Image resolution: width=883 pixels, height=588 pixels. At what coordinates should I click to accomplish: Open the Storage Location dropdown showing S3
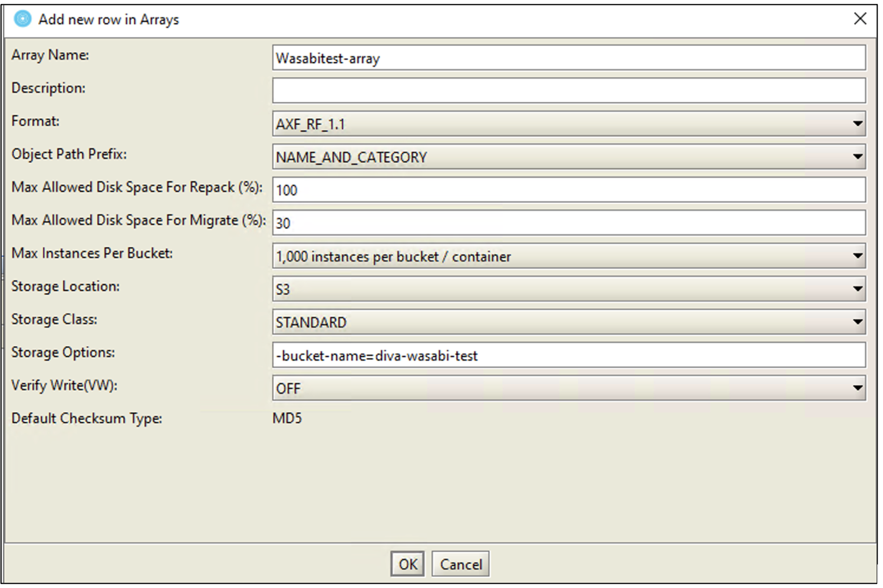tap(569, 289)
